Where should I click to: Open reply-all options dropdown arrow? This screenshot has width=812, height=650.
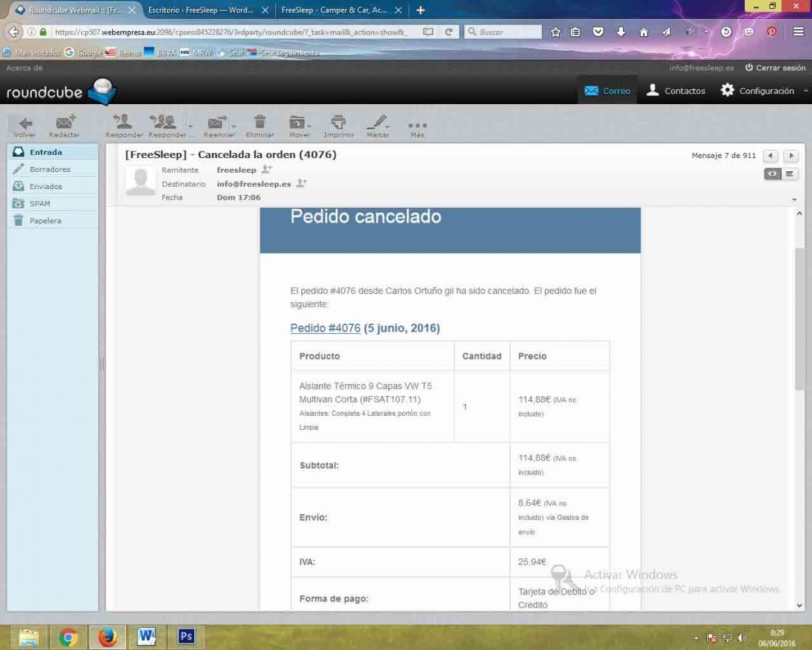pyautogui.click(x=190, y=126)
